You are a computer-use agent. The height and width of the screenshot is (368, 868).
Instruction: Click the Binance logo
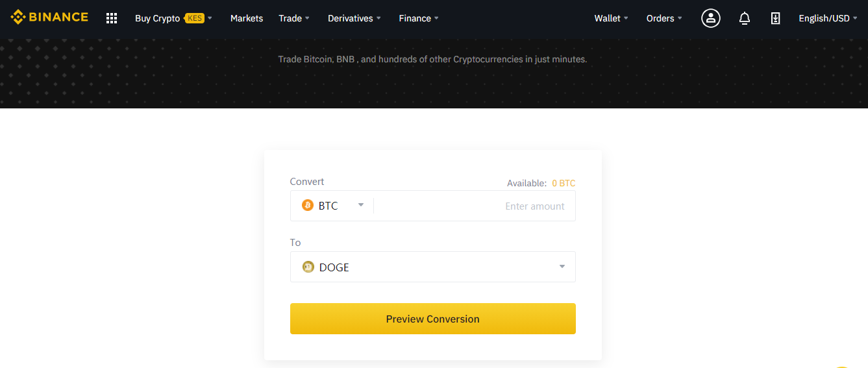click(49, 18)
